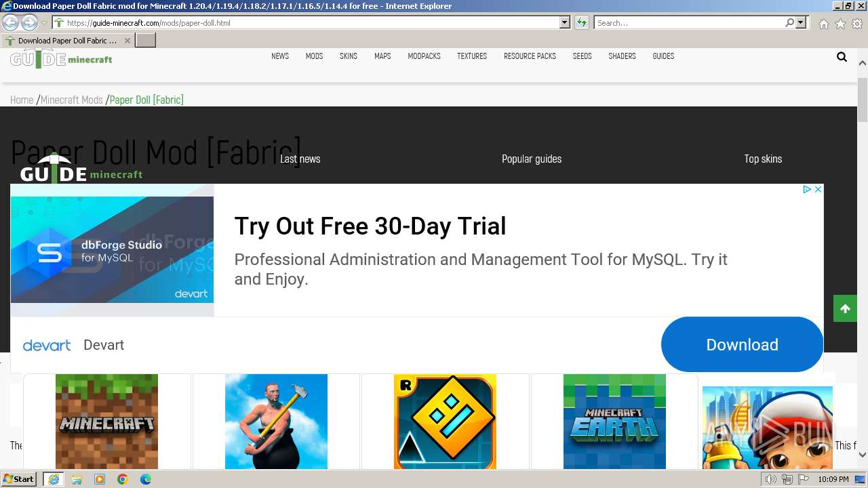868x488 pixels.
Task: Open the Windows Start button
Action: point(18,479)
